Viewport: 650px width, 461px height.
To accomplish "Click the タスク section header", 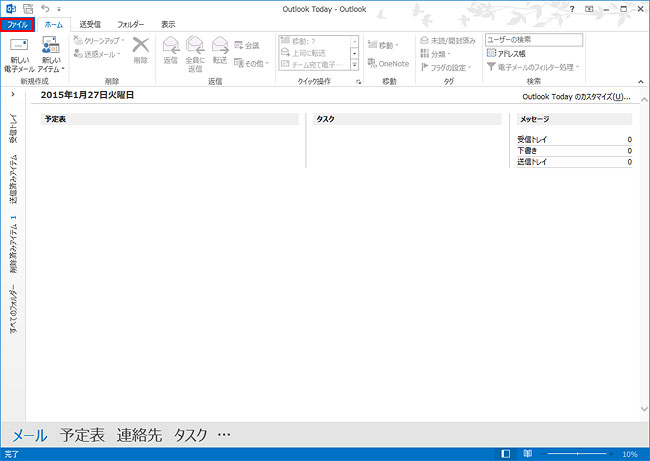I will (x=407, y=119).
